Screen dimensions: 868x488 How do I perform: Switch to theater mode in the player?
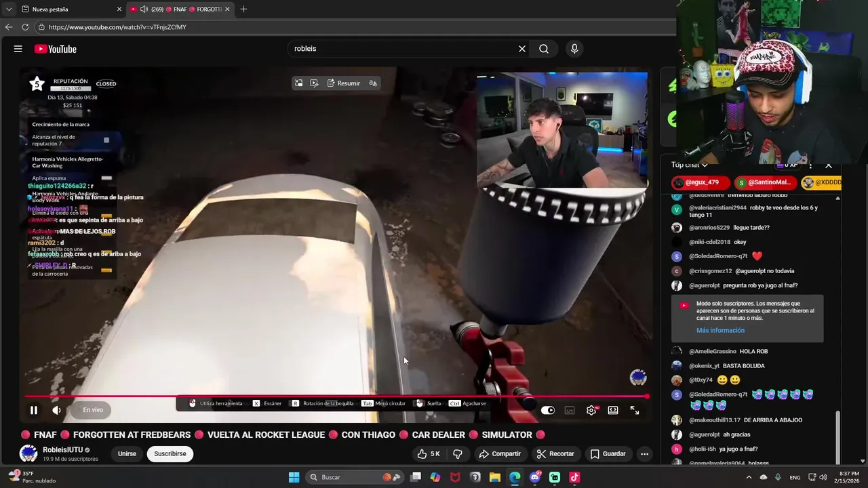coord(613,410)
